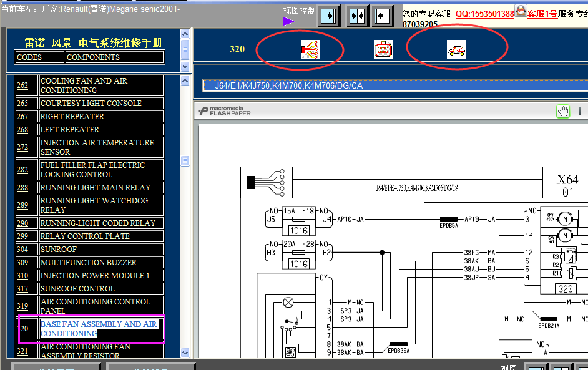
Task: Click header panel scroll-down arrow
Action: pos(185,66)
